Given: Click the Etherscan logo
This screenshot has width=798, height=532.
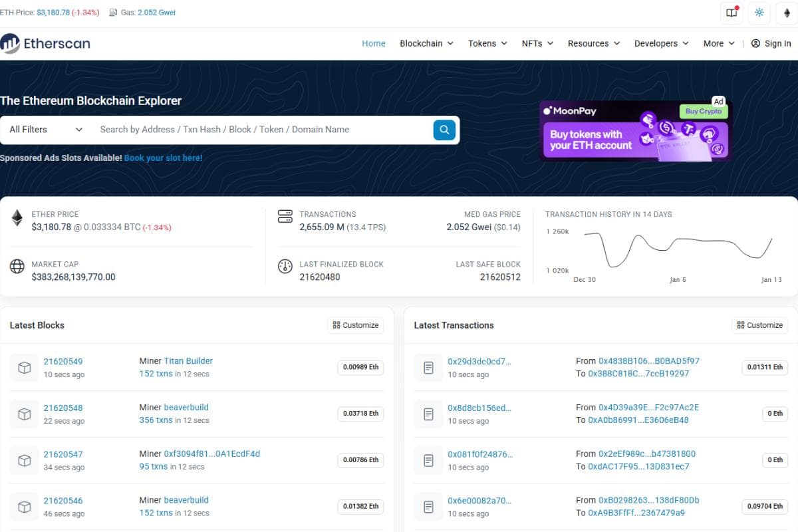Looking at the screenshot, I should point(47,43).
